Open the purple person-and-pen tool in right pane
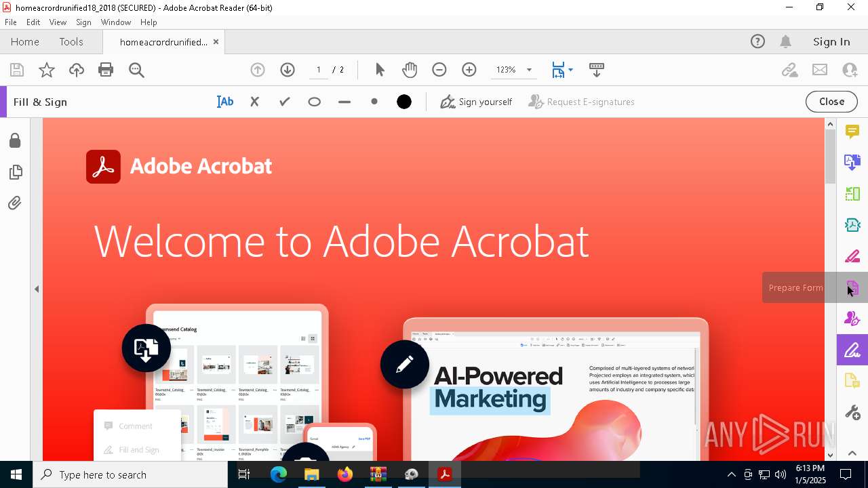This screenshot has width=868, height=488. 852,319
